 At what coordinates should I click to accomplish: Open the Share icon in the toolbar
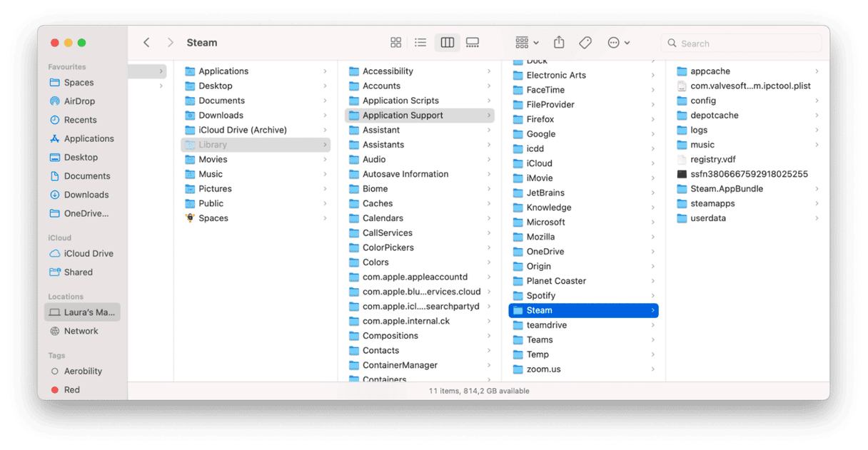point(559,42)
